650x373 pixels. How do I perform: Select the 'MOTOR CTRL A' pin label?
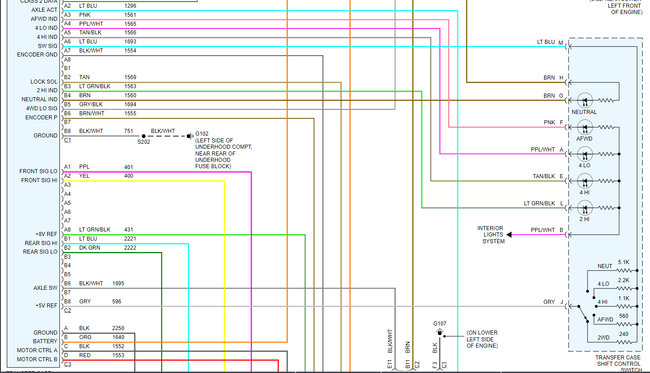(x=37, y=351)
